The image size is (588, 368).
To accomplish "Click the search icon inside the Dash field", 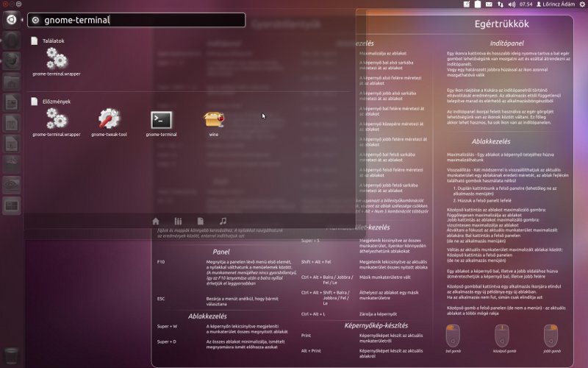I will [x=35, y=21].
